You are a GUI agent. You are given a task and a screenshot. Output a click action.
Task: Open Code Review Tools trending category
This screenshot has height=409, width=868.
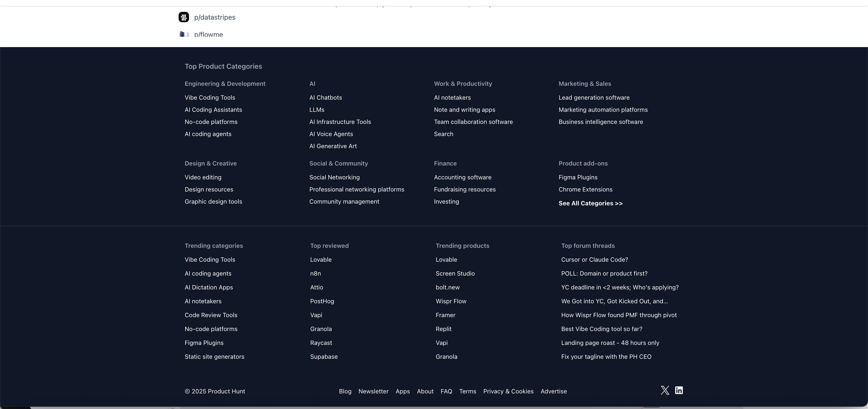[211, 315]
